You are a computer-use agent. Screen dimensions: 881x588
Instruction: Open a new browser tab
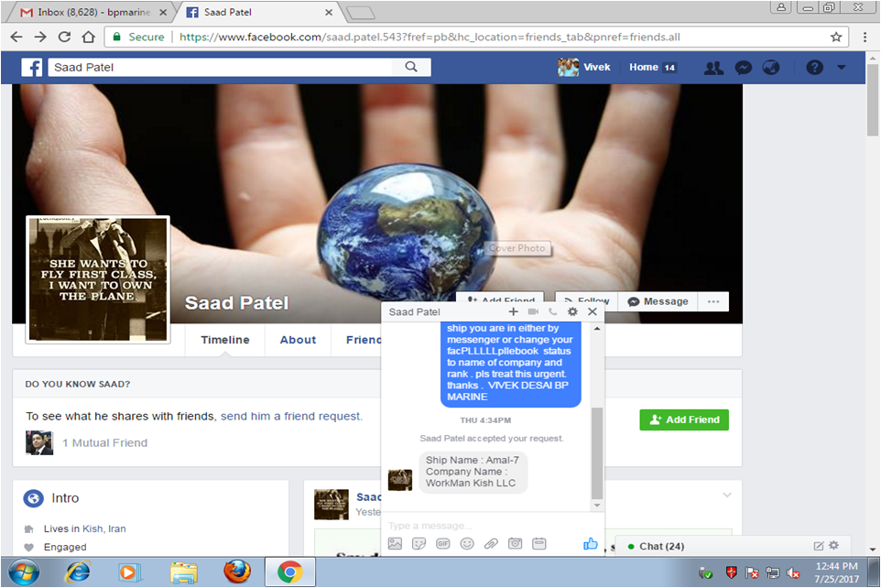[360, 13]
